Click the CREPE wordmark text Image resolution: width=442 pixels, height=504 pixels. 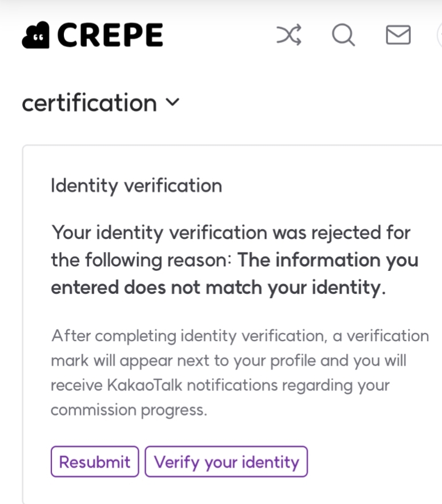click(110, 36)
